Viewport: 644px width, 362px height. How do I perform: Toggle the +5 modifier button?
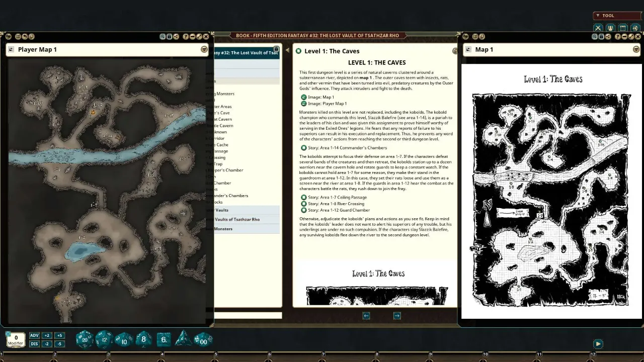pos(59,335)
